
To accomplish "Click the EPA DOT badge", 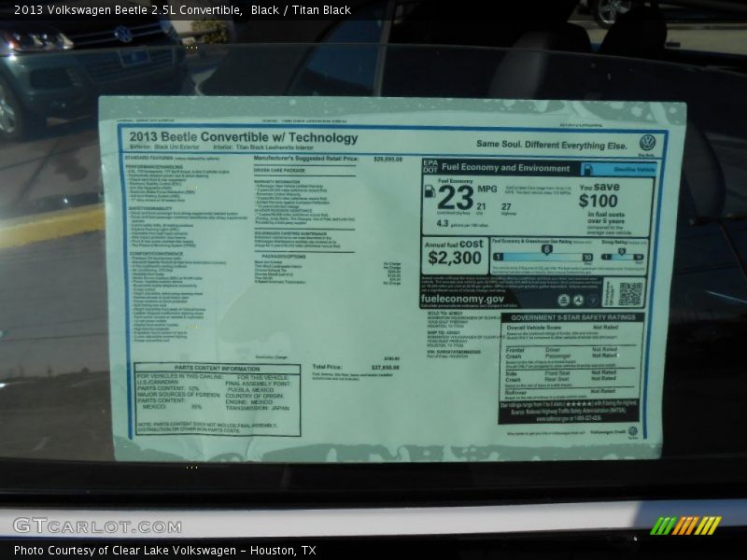I will [430, 166].
